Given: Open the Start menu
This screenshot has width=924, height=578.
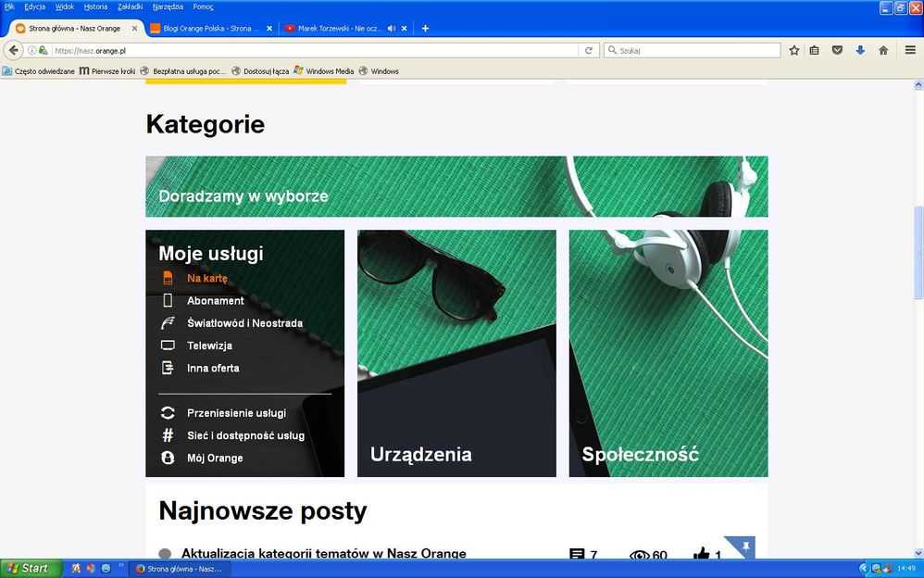Looking at the screenshot, I should tap(28, 567).
